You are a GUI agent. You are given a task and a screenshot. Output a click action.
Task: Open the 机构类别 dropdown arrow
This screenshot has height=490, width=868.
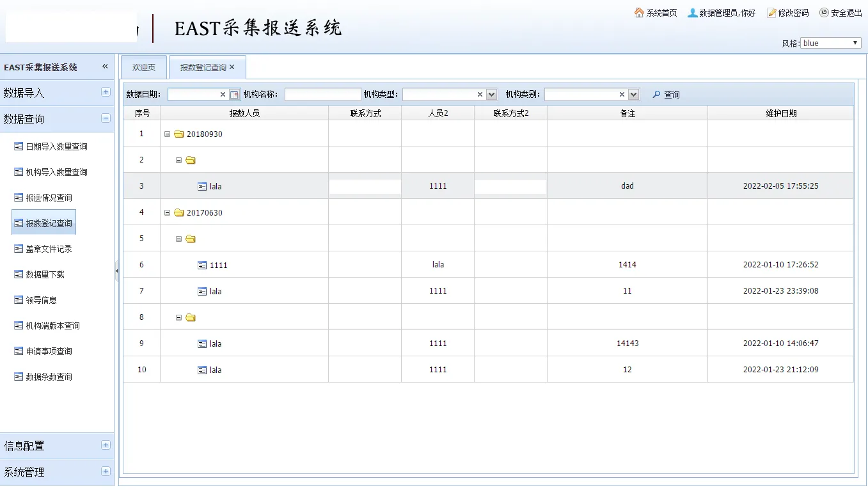pyautogui.click(x=633, y=95)
